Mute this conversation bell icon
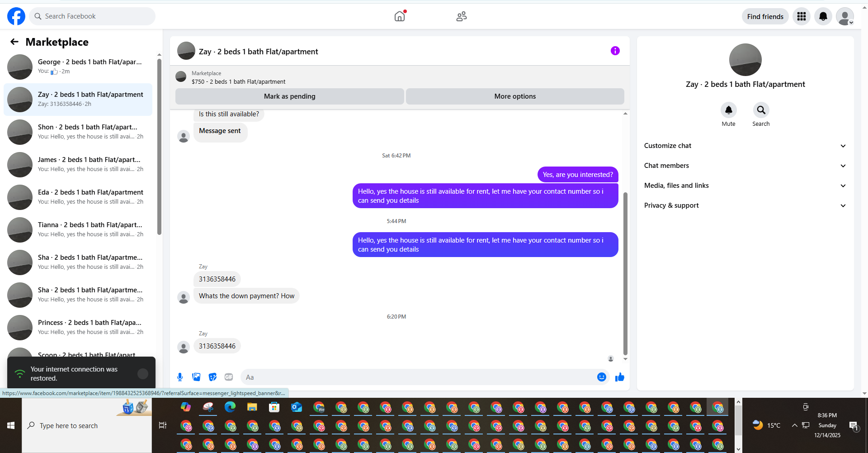This screenshot has height=453, width=868. [729, 110]
